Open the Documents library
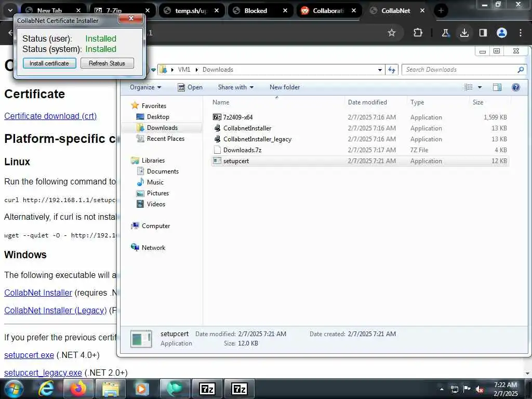The height and width of the screenshot is (399, 532). click(163, 171)
